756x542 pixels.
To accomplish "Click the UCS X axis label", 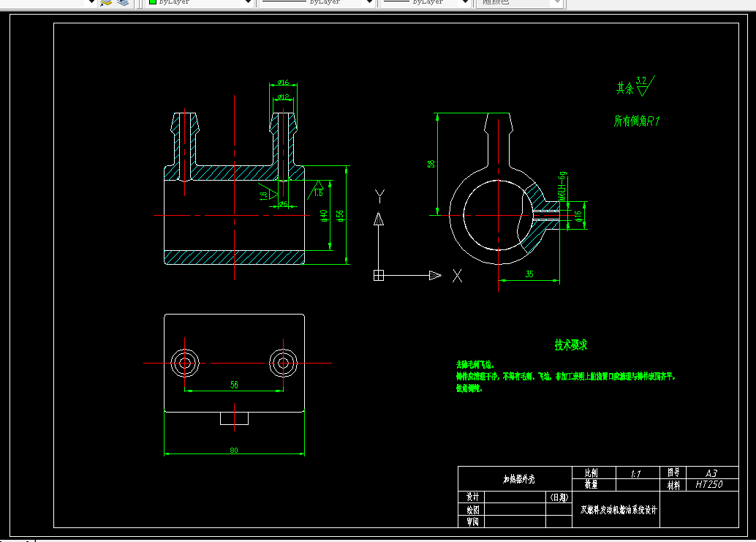I will tap(457, 276).
